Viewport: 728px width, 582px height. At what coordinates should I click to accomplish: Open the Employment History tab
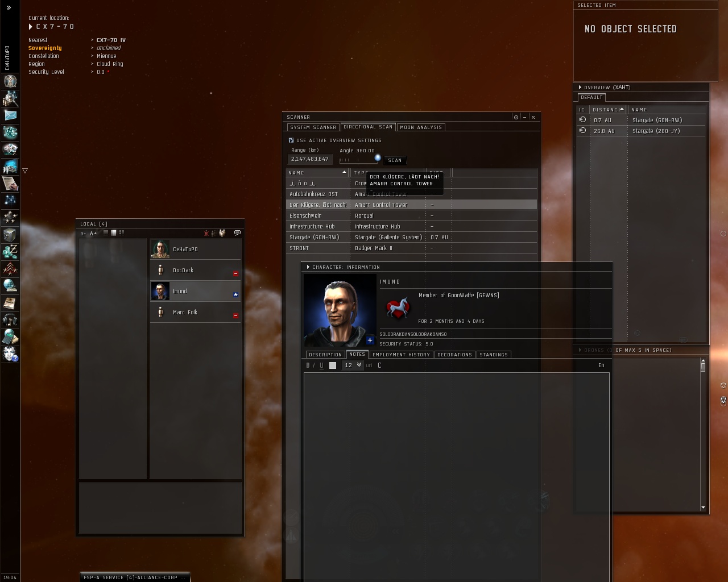tap(402, 355)
